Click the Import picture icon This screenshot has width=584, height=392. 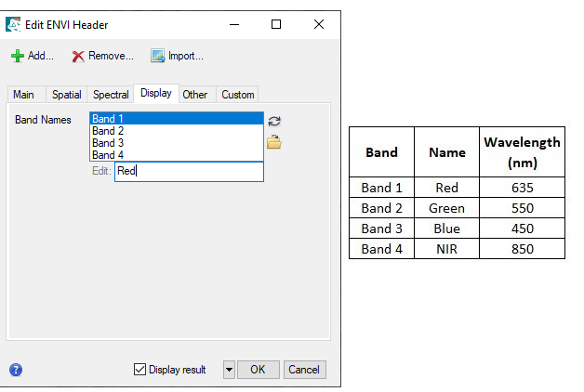158,56
